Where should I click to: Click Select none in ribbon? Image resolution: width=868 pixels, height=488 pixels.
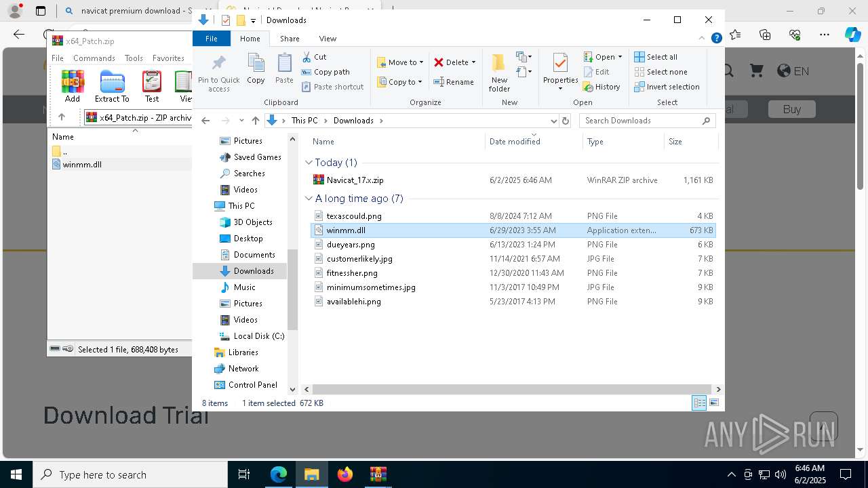point(660,72)
